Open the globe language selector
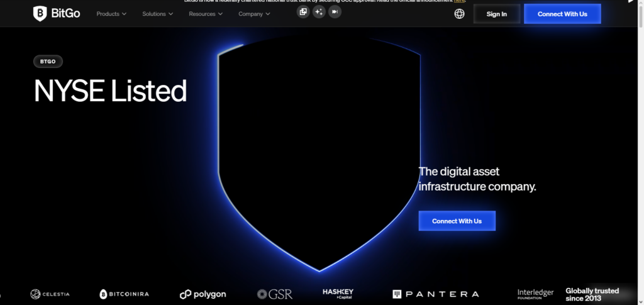 click(459, 14)
